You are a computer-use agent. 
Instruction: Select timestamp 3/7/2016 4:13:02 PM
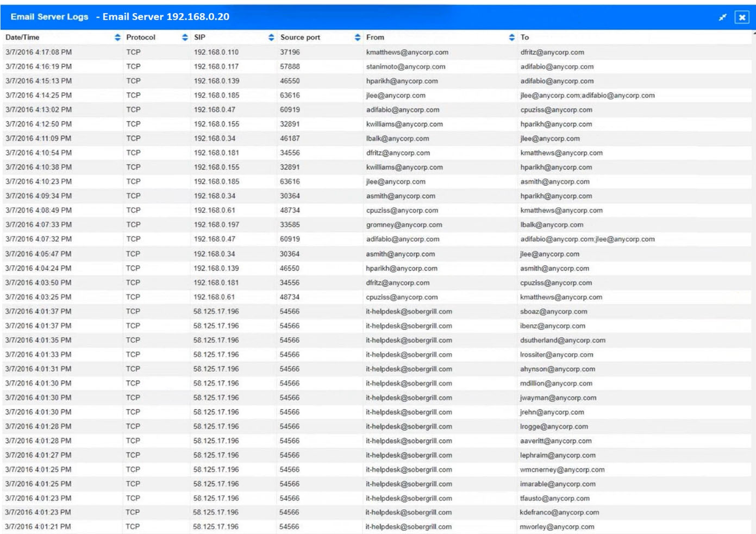(39, 110)
